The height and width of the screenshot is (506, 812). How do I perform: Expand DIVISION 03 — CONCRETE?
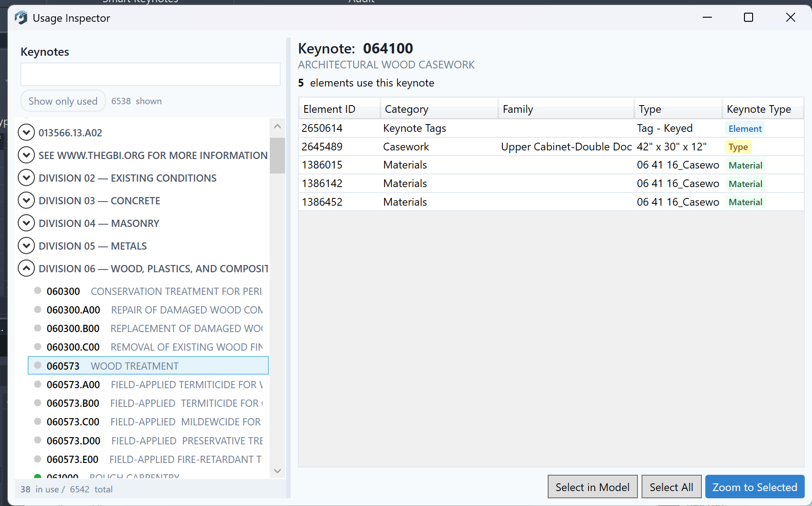(26, 200)
